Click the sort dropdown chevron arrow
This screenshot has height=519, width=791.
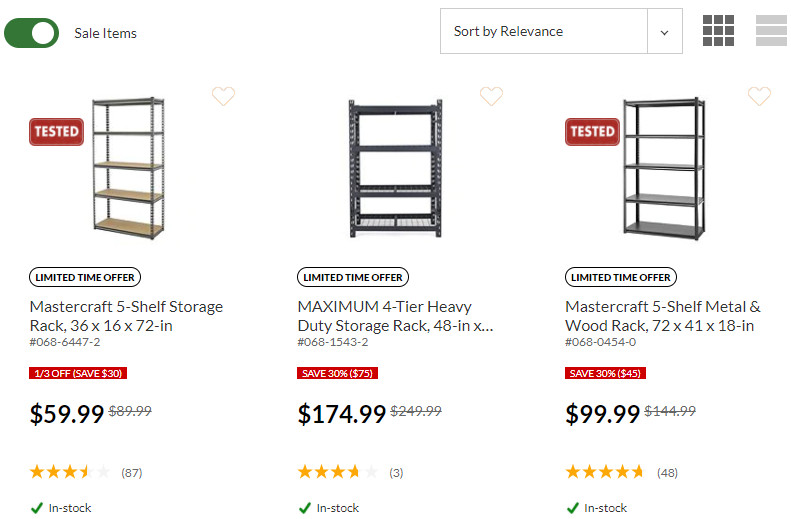[x=664, y=32]
